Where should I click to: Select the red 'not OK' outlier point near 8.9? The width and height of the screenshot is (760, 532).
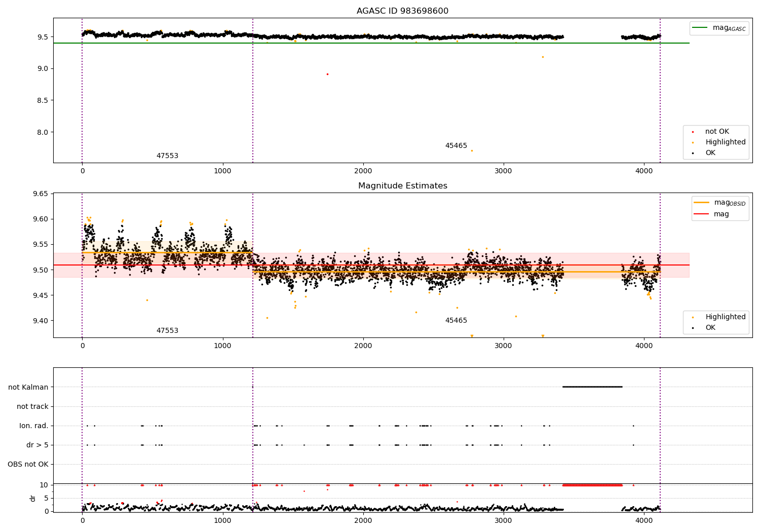tap(327, 74)
